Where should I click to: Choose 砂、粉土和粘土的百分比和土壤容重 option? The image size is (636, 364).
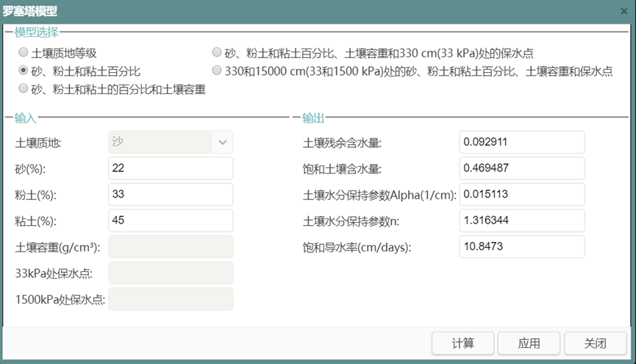[24, 89]
